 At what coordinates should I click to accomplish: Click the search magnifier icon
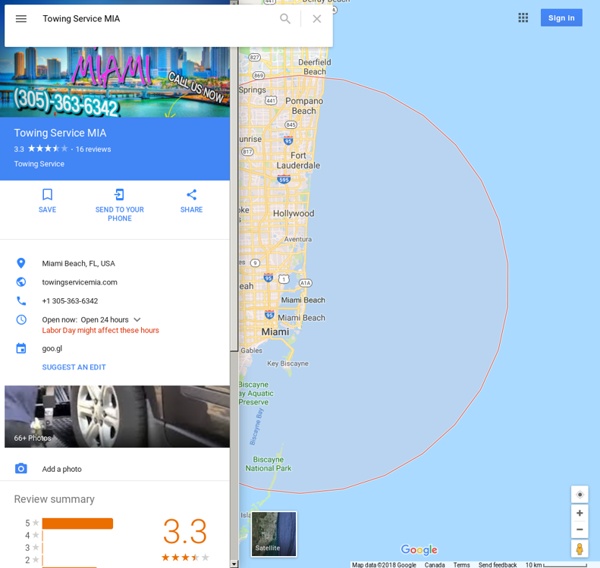(x=285, y=19)
